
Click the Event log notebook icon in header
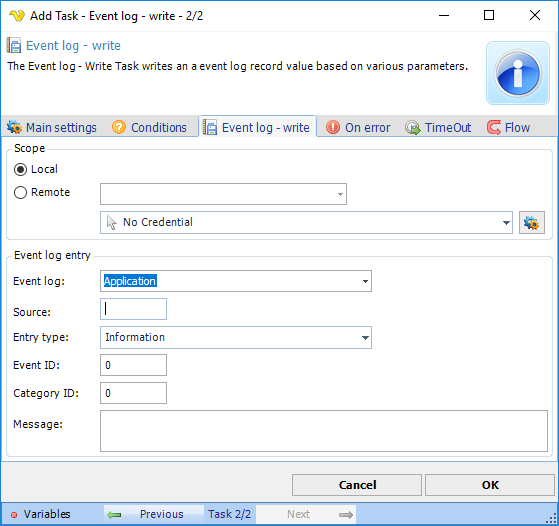(x=14, y=46)
